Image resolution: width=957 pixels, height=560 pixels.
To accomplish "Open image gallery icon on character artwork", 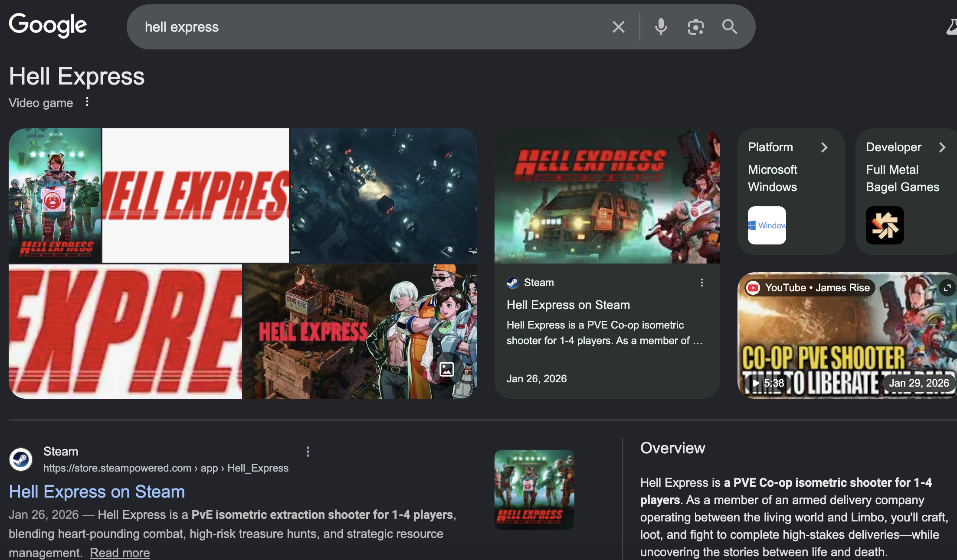I will (x=446, y=369).
